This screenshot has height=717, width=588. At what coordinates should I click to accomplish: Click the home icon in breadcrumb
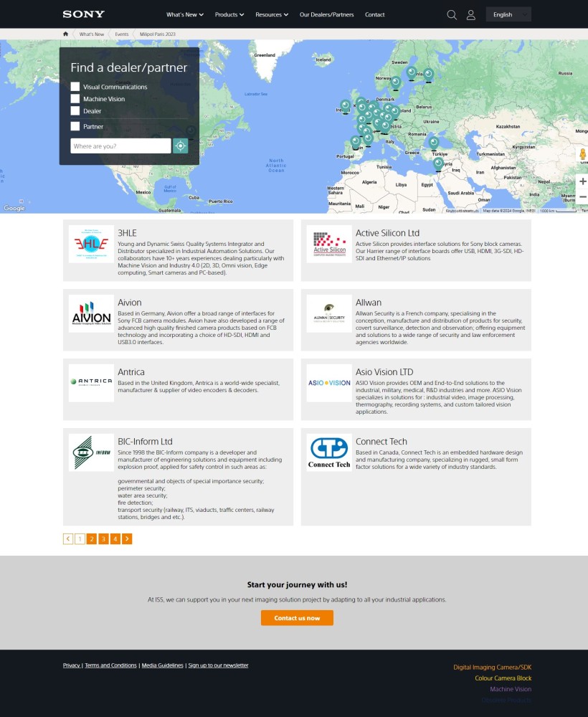[x=66, y=34]
